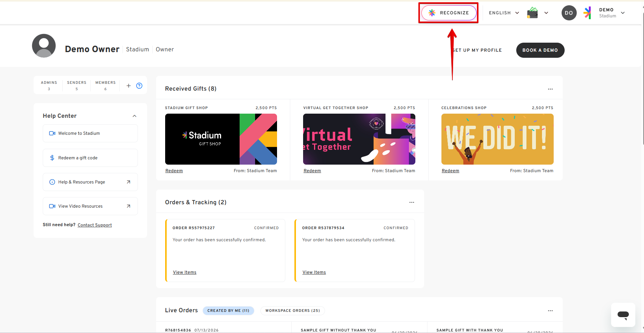The height and width of the screenshot is (333, 644).
Task: Click the Book a Demo button
Action: tap(540, 50)
